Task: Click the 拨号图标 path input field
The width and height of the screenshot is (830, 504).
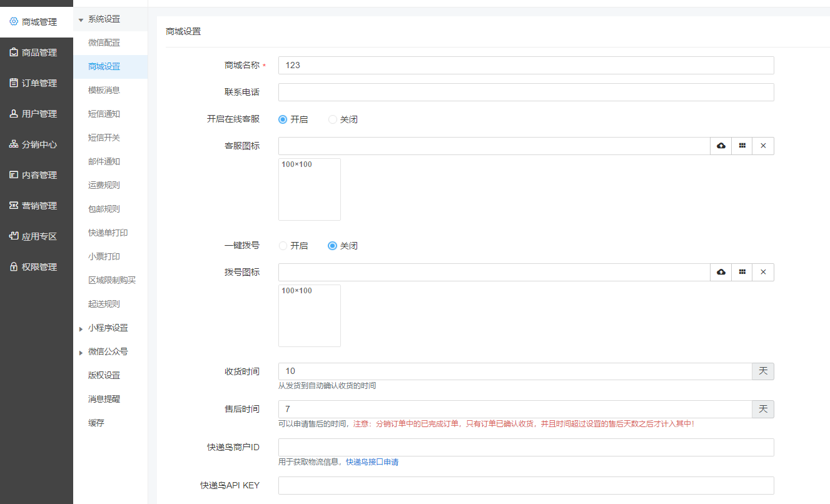Action: click(x=494, y=272)
